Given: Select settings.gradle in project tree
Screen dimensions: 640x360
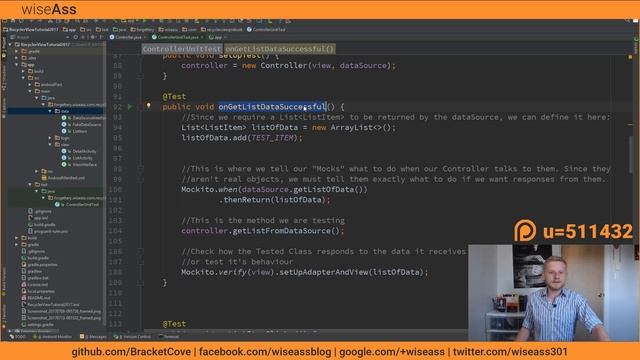Looking at the screenshot, I should tap(37, 324).
